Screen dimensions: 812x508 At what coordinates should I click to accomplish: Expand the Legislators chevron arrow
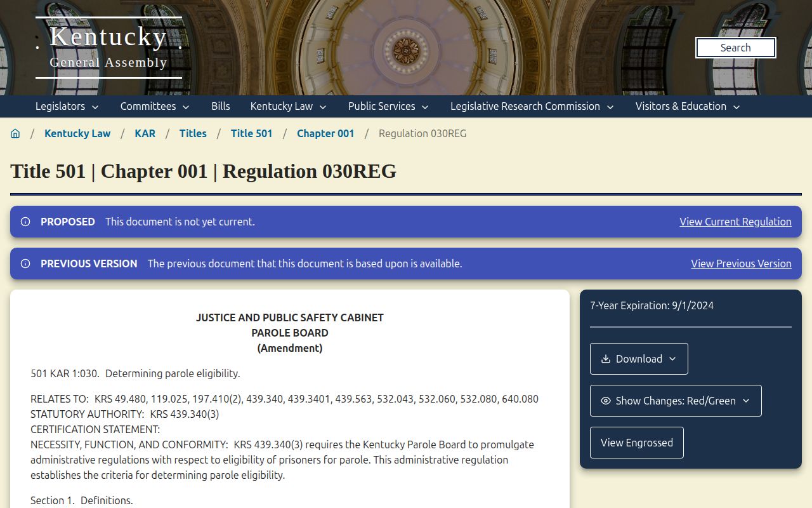[x=95, y=107]
